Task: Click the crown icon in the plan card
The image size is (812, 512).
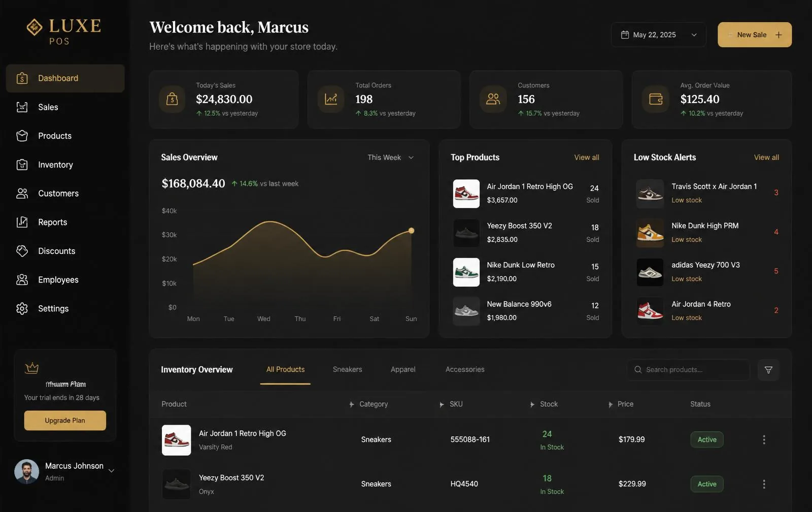Action: point(32,368)
